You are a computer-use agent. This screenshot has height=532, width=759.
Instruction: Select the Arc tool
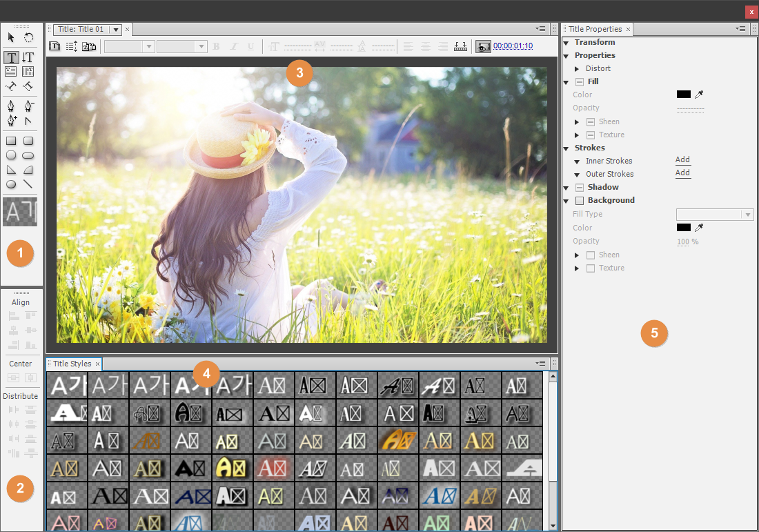[x=28, y=170]
